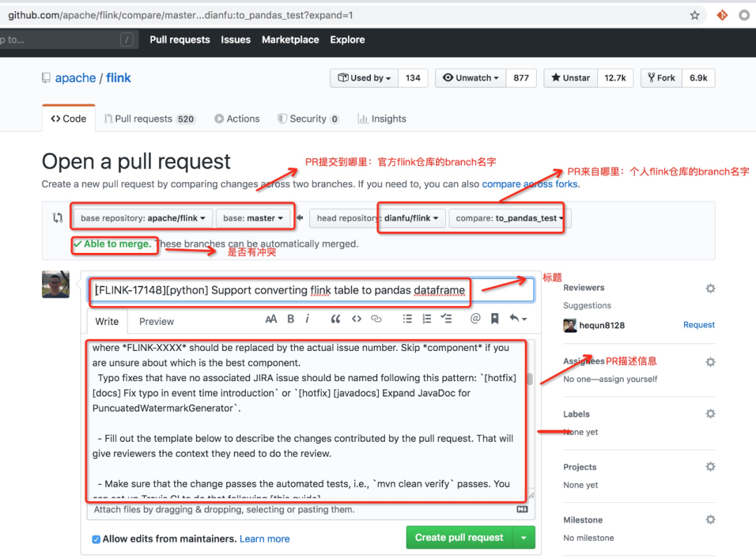
Task: Open Issues in top navigation
Action: [x=236, y=39]
